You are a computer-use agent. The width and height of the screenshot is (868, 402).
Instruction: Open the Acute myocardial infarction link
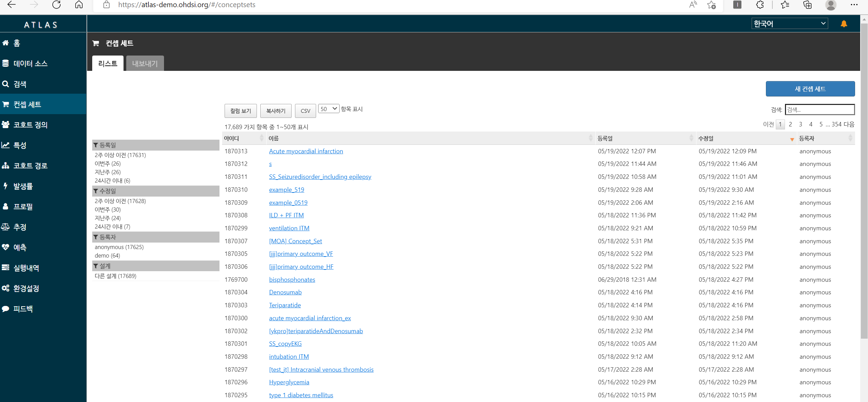306,151
